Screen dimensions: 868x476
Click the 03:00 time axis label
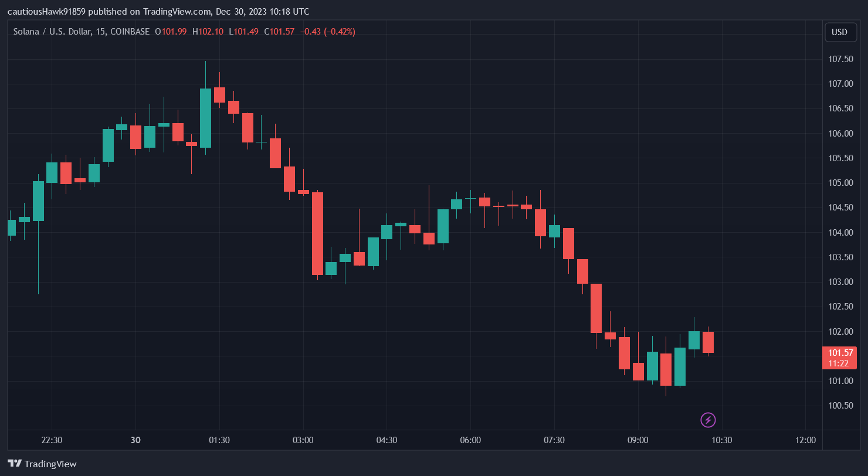(x=303, y=440)
